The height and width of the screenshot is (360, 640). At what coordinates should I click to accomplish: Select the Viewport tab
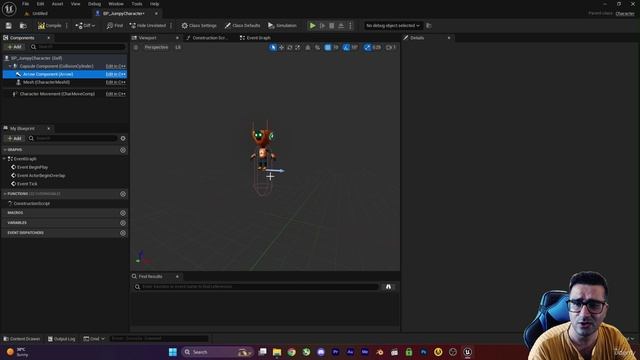(x=147, y=38)
